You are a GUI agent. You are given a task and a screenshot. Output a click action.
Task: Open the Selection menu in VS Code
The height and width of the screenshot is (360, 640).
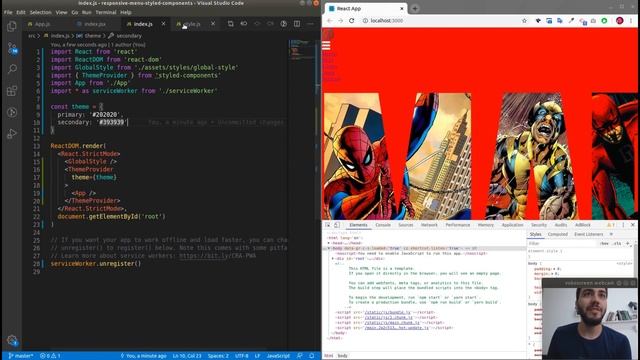click(41, 12)
